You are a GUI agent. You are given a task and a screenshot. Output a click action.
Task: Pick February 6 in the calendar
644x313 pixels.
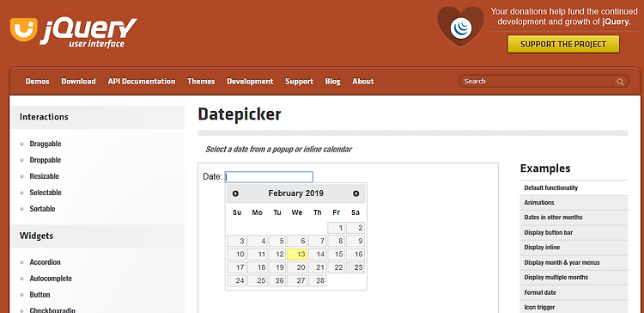[297, 241]
